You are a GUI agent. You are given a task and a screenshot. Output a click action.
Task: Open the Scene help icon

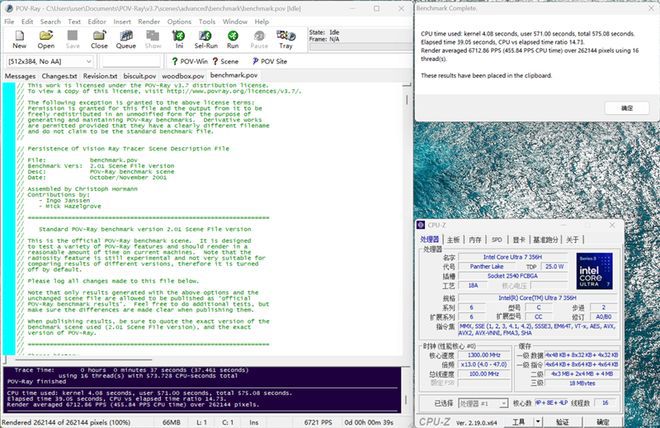click(x=226, y=61)
